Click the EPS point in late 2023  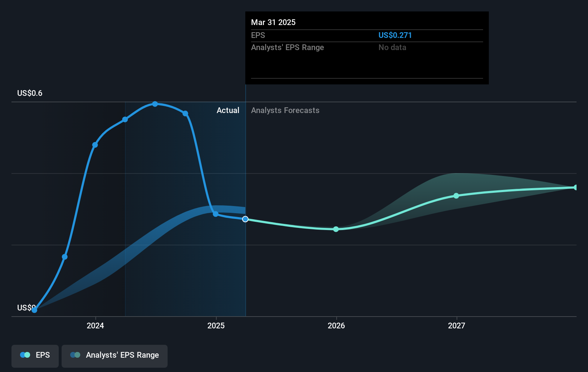[65, 257]
